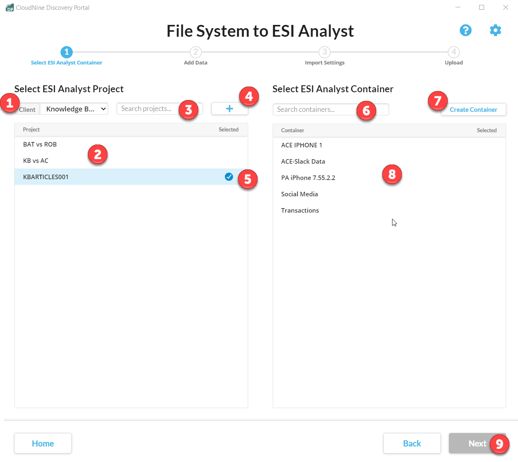The width and height of the screenshot is (518, 462).
Task: Click the Selected header in projects list
Action: [x=229, y=129]
